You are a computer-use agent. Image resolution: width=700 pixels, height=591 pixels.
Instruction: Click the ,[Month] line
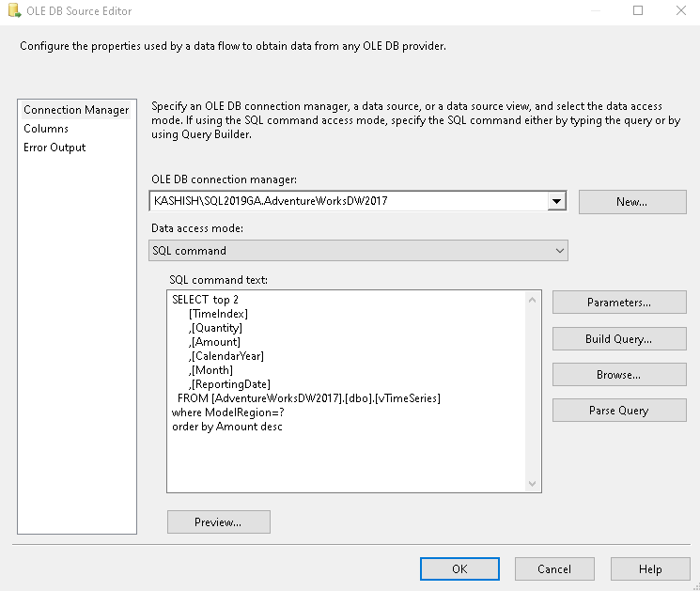click(210, 370)
